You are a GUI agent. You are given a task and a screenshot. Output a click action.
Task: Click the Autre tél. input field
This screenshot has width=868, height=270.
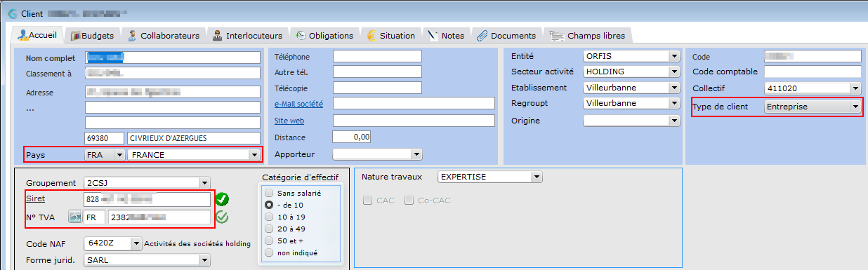[377, 72]
